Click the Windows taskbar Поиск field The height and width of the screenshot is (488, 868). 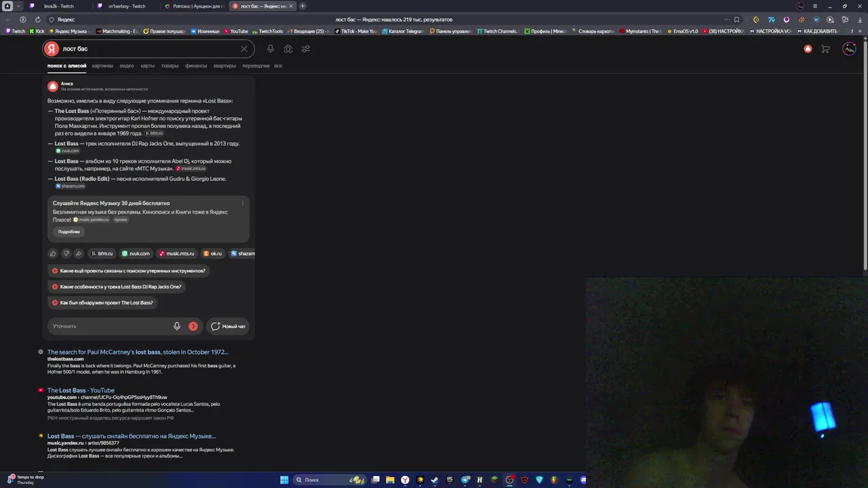click(x=329, y=480)
